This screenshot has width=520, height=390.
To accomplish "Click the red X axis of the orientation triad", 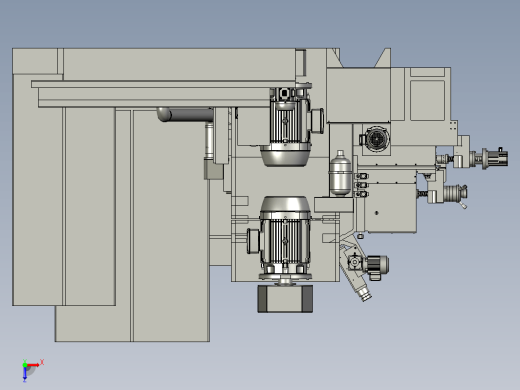I will click(x=33, y=365).
